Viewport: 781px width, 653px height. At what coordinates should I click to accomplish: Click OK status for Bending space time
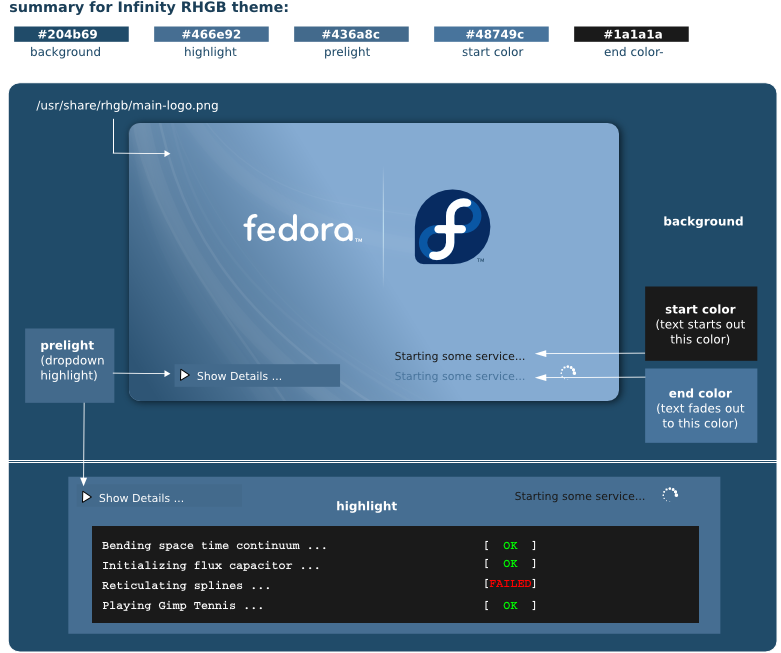pyautogui.click(x=510, y=545)
